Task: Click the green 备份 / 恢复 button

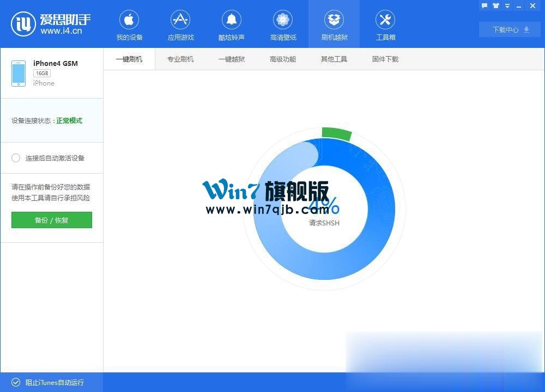Action: coord(52,220)
